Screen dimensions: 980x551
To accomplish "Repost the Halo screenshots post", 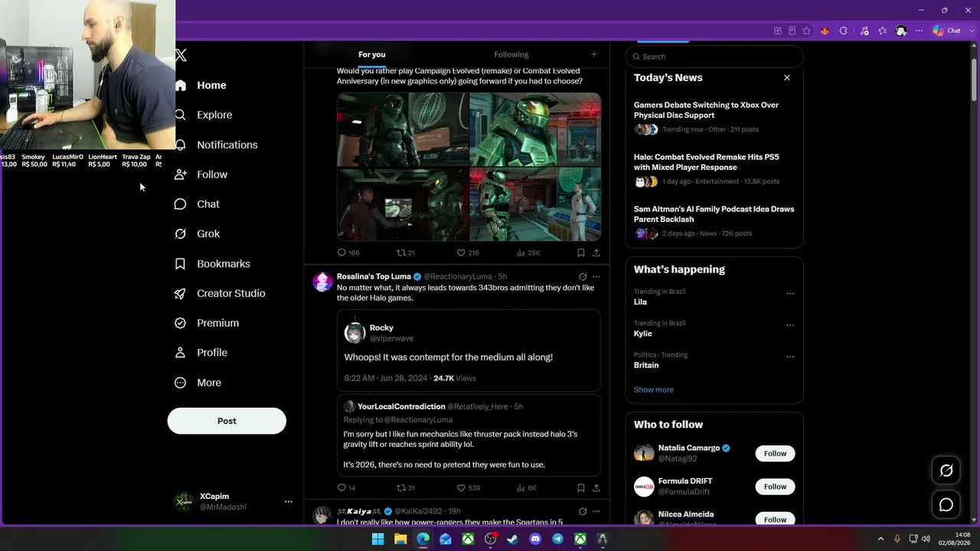I will pyautogui.click(x=406, y=253).
